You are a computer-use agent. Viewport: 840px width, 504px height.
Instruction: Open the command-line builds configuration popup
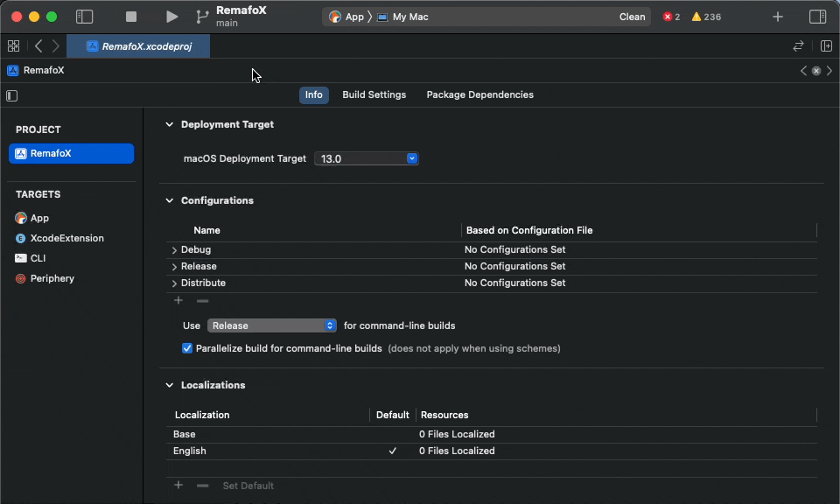pyautogui.click(x=271, y=325)
